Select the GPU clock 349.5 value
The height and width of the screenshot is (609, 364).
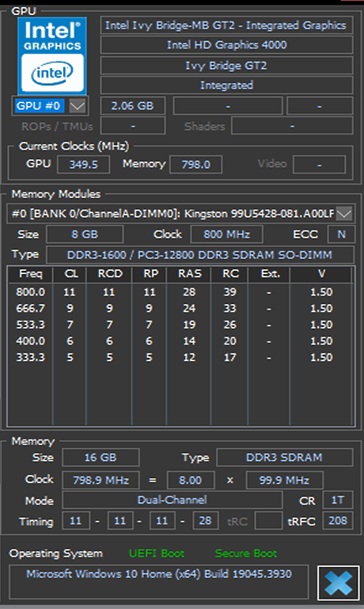point(83,164)
